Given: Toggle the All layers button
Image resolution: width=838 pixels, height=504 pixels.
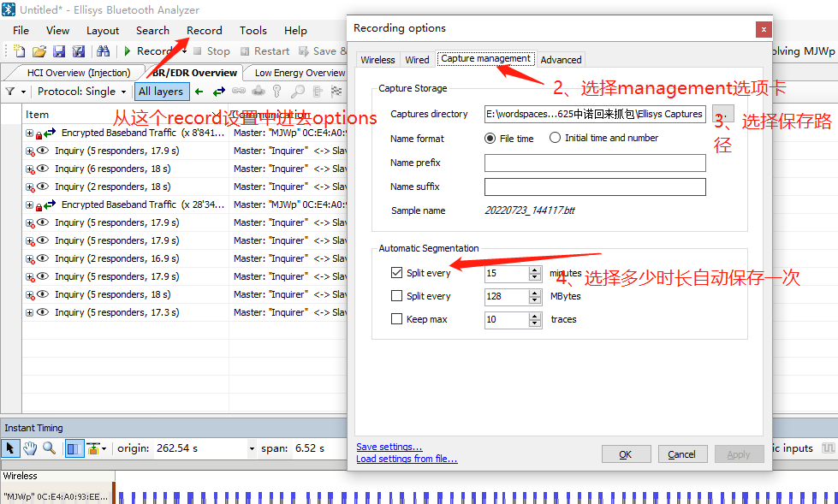Looking at the screenshot, I should coord(162,92).
